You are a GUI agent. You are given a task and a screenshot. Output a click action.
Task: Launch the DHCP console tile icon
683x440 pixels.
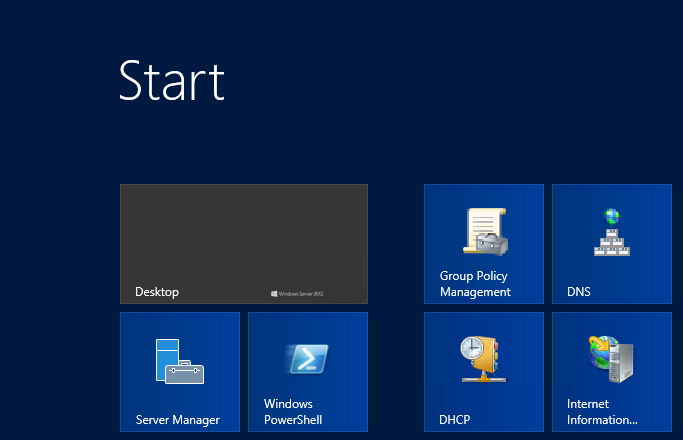tap(483, 359)
